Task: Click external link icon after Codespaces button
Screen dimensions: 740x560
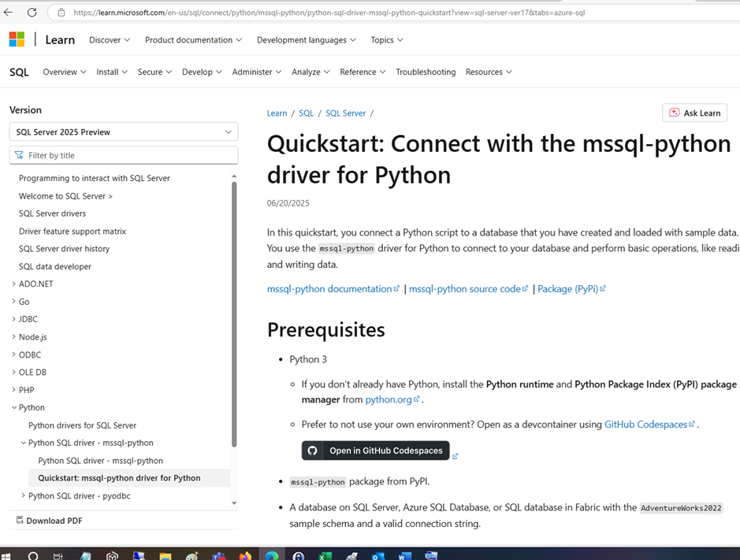Action: coord(455,456)
